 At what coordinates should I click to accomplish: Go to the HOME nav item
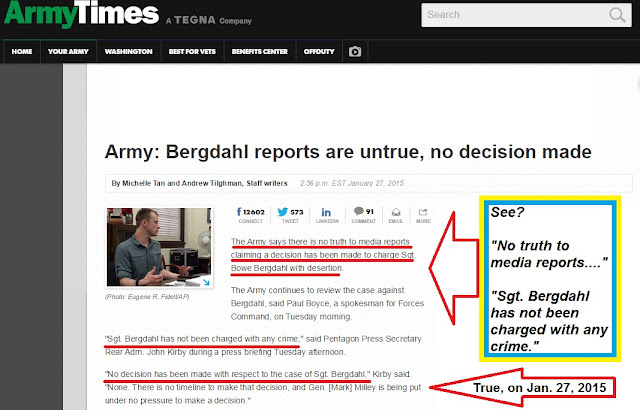coord(22,52)
